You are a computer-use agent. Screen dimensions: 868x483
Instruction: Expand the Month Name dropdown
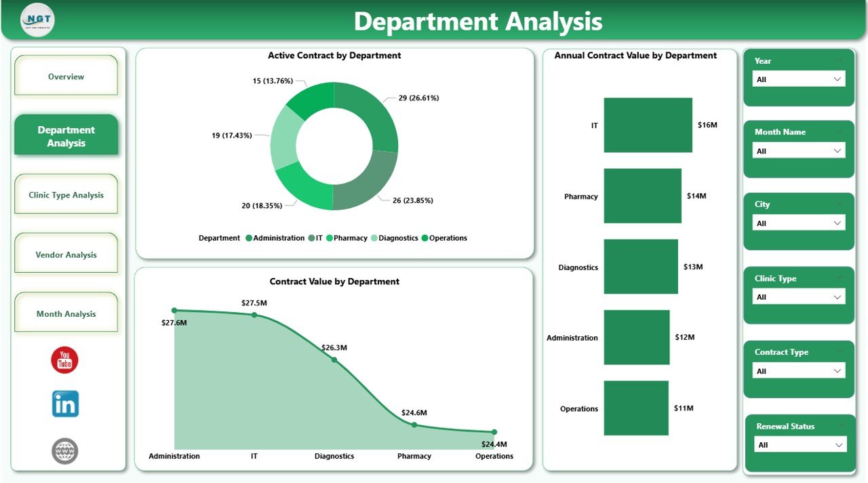(x=799, y=151)
